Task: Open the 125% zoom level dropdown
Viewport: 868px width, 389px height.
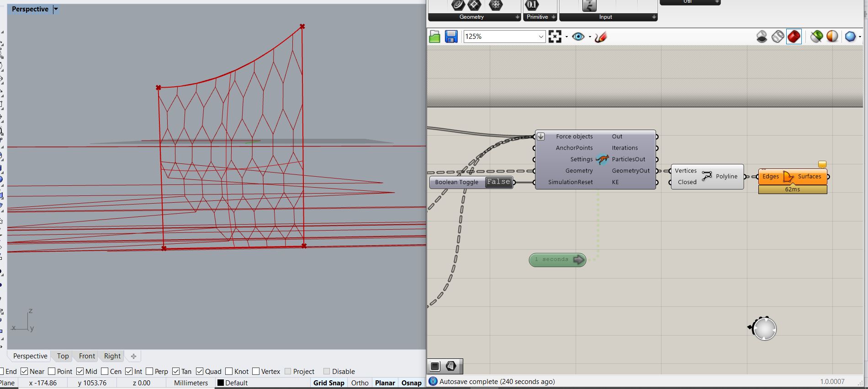Action: coord(541,37)
